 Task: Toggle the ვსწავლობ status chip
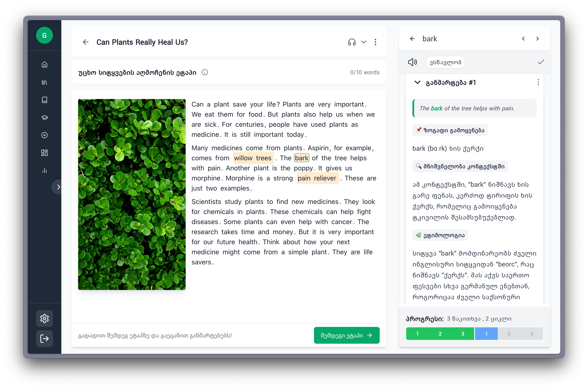click(445, 62)
